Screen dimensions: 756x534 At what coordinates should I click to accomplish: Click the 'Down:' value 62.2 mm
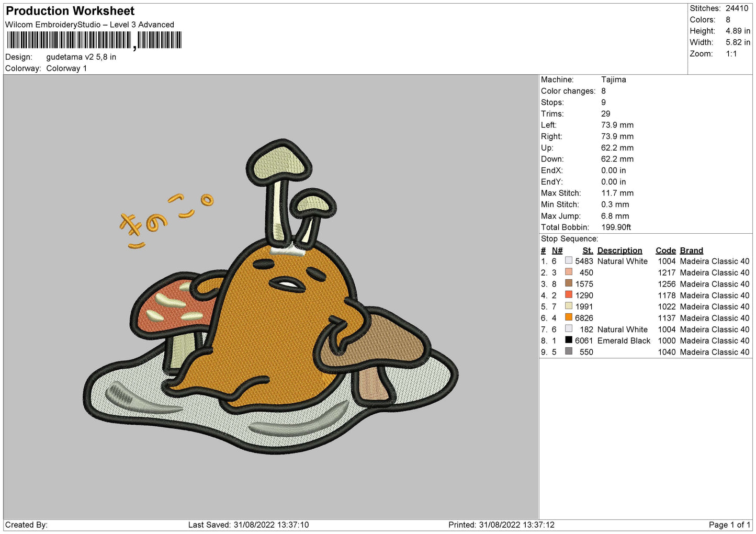(617, 159)
